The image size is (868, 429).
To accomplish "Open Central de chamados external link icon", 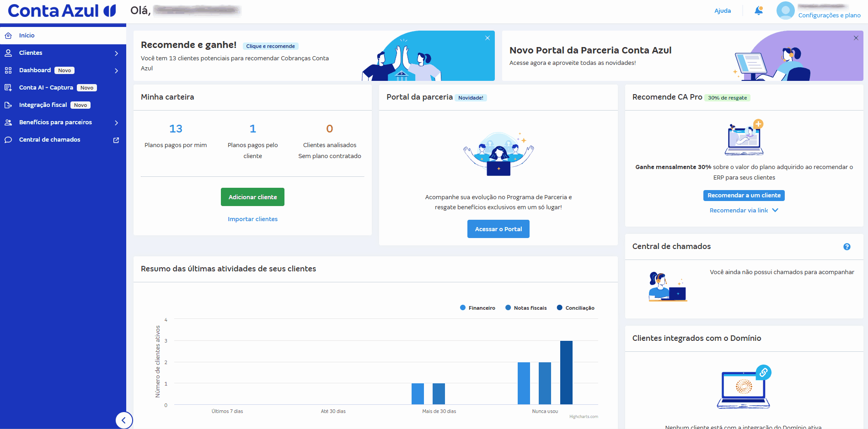I will click(x=116, y=140).
